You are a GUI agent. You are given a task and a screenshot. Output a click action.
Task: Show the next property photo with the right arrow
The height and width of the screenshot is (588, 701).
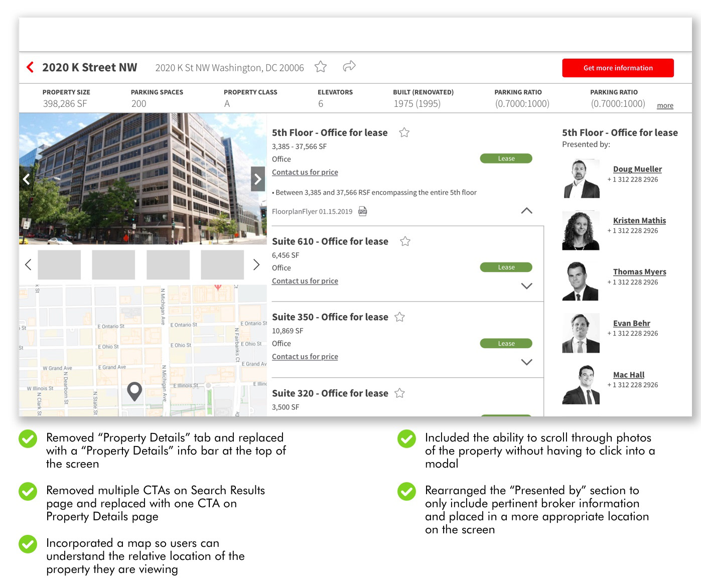[257, 179]
